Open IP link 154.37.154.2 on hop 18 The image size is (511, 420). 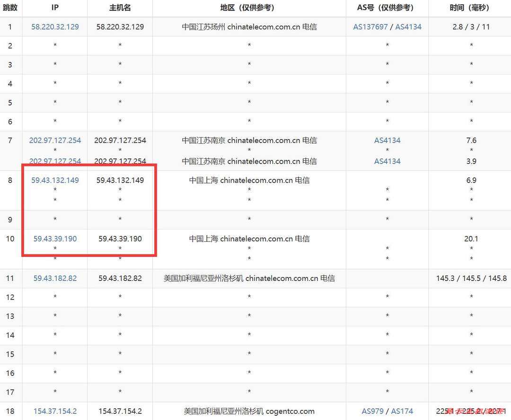tap(55, 411)
